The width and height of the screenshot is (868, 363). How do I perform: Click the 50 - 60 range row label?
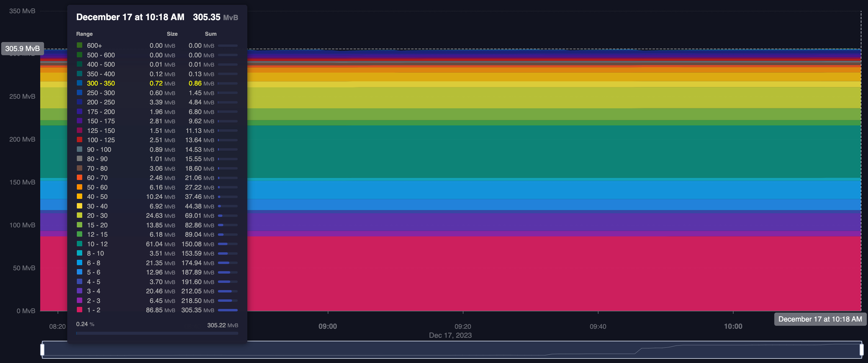tap(97, 187)
